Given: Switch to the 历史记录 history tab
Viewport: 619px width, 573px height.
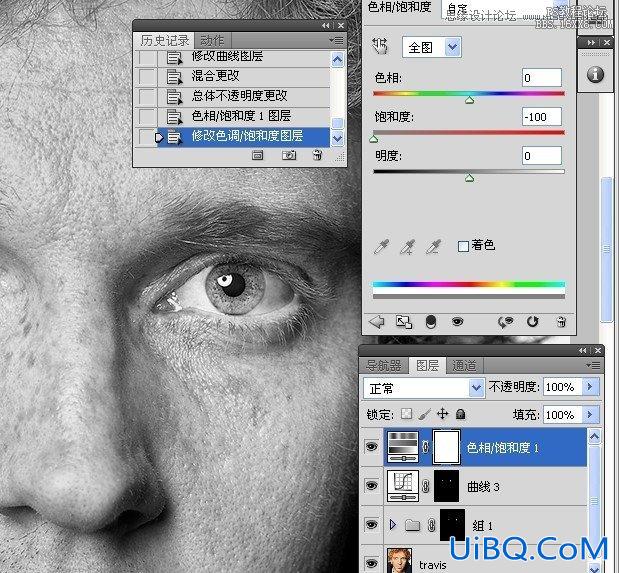Looking at the screenshot, I should click(165, 41).
